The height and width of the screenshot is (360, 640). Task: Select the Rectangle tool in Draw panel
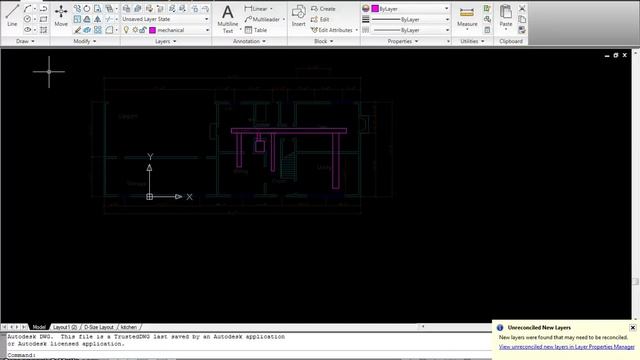point(44,19)
